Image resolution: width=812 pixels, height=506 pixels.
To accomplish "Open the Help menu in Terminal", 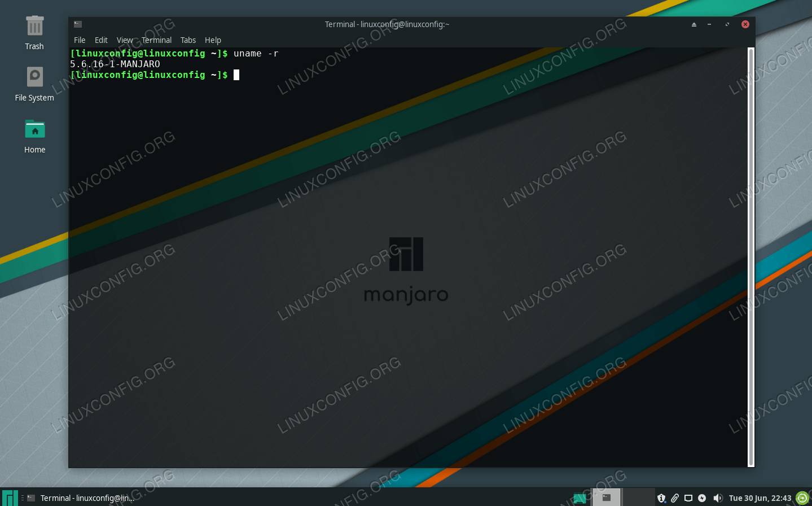I will (213, 40).
